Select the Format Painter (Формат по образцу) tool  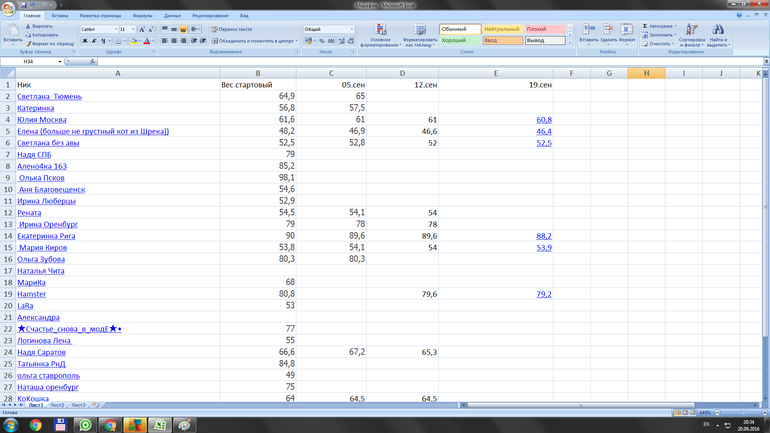pyautogui.click(x=50, y=44)
